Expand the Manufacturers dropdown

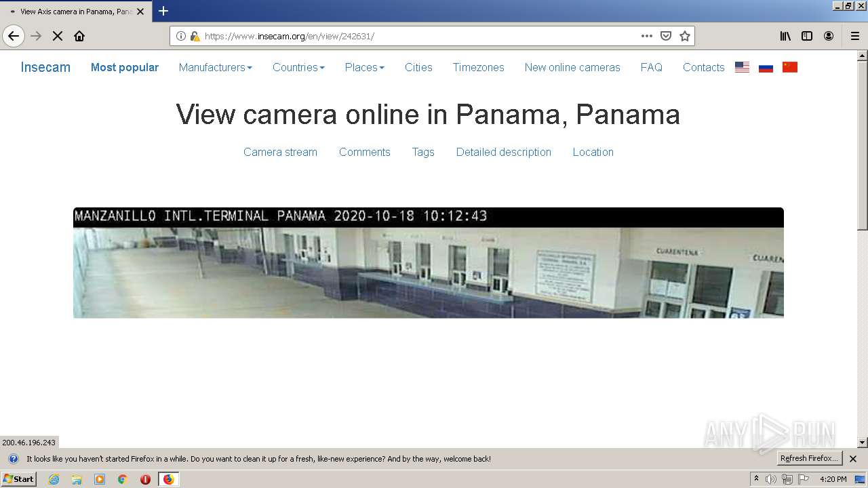pos(215,67)
